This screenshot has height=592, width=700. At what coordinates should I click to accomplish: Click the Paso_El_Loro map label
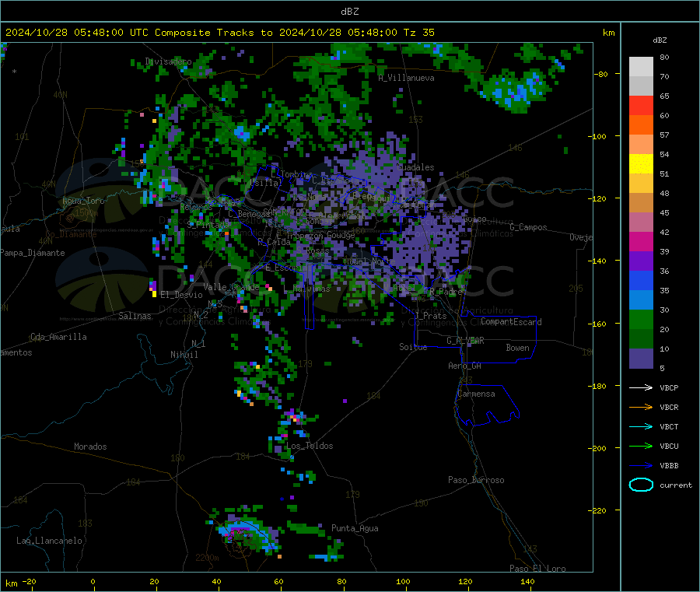(x=537, y=569)
